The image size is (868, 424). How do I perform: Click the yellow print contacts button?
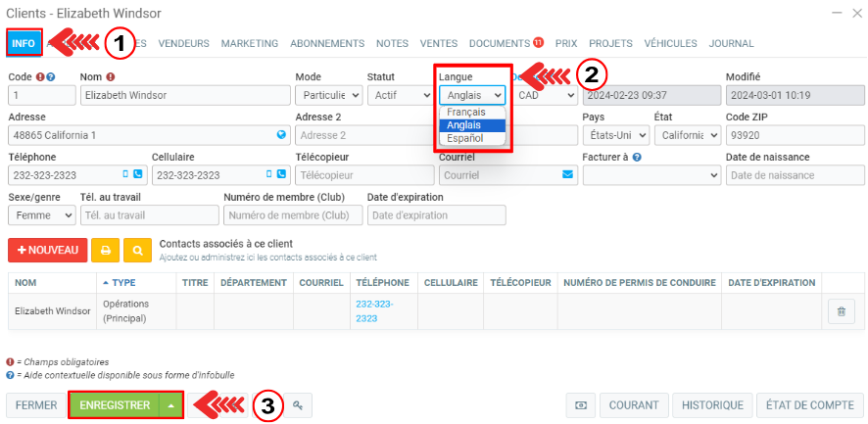pyautogui.click(x=106, y=250)
